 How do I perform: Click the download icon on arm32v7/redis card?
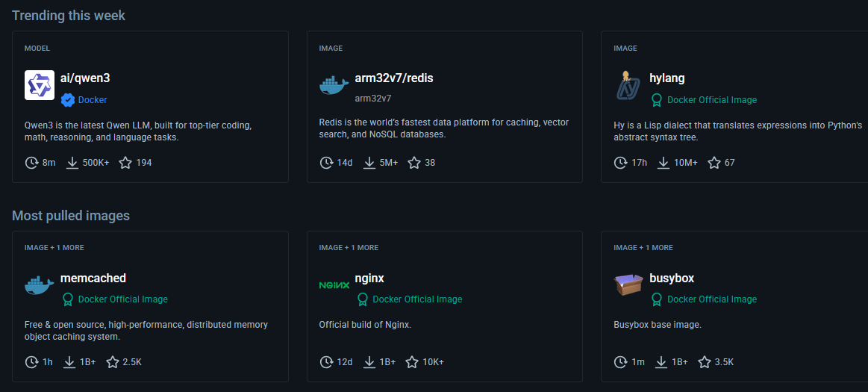(369, 163)
